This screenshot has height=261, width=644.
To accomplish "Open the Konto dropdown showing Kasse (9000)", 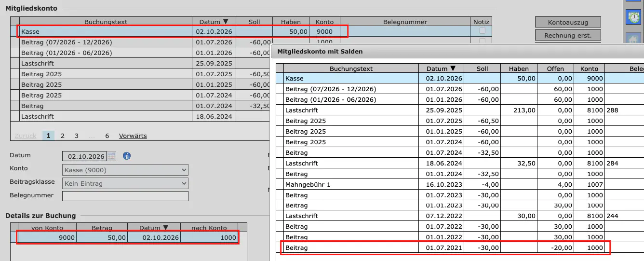I will click(x=125, y=170).
